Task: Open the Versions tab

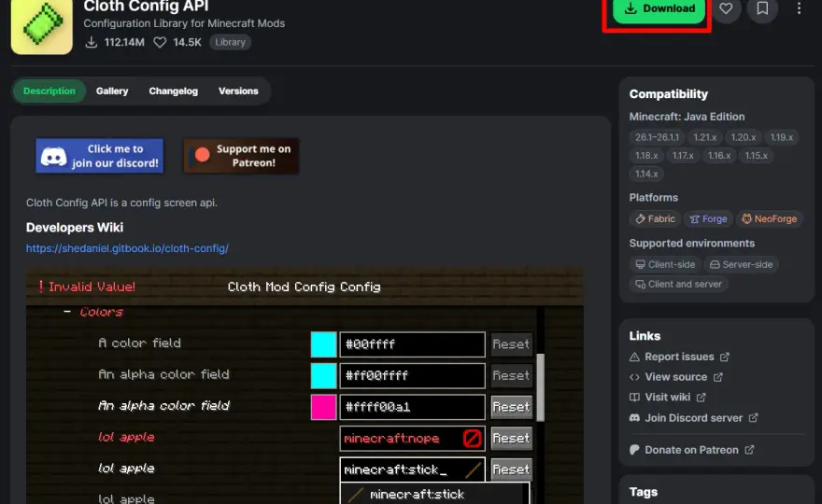Action: (x=238, y=91)
